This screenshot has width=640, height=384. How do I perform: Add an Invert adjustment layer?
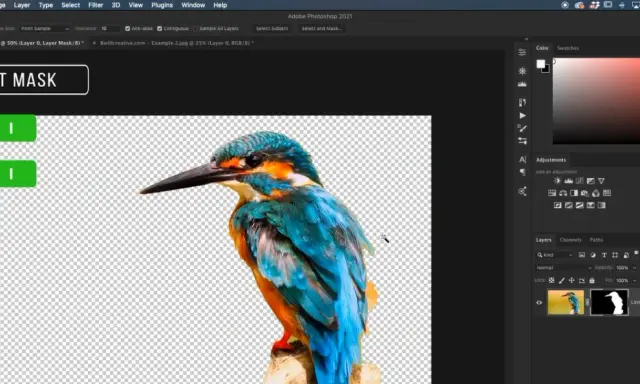(558, 205)
